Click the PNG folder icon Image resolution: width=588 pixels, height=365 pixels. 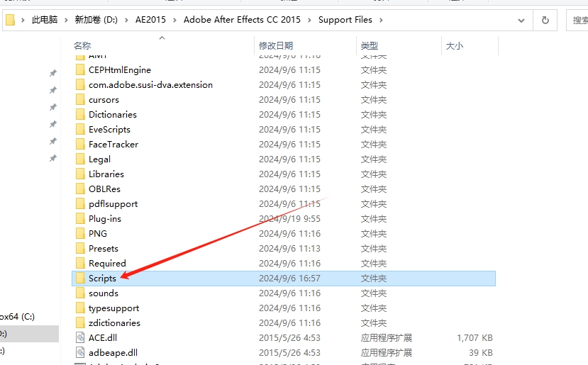[x=80, y=233]
